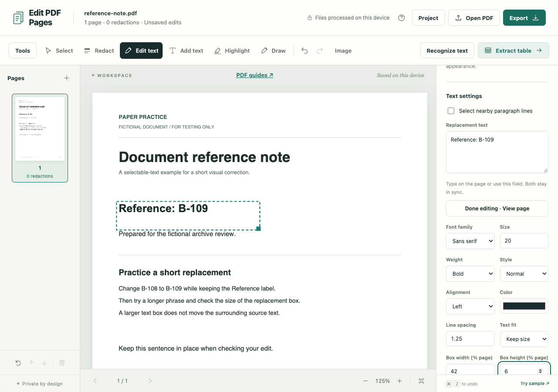Pick the Draw tool
Viewport: 558px width, 392px height.
point(273,51)
